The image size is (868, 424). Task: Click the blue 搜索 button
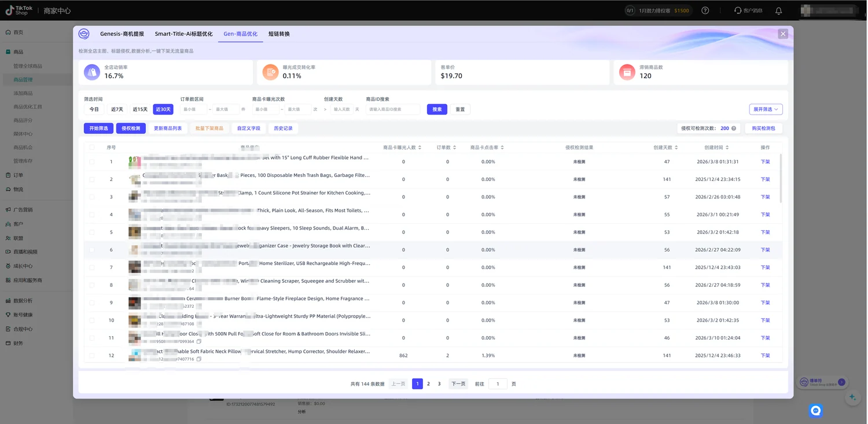tap(437, 109)
